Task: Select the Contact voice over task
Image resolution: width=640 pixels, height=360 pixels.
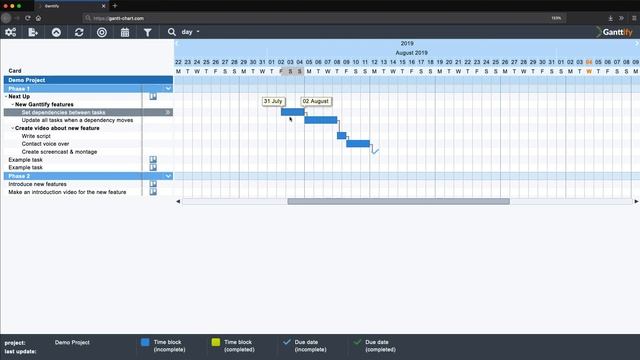Action: [45, 144]
